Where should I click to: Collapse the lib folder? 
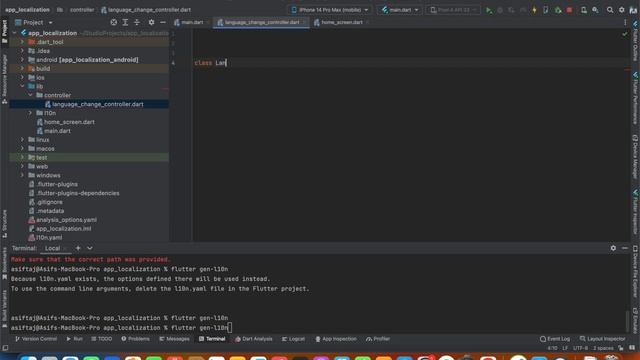coord(22,86)
